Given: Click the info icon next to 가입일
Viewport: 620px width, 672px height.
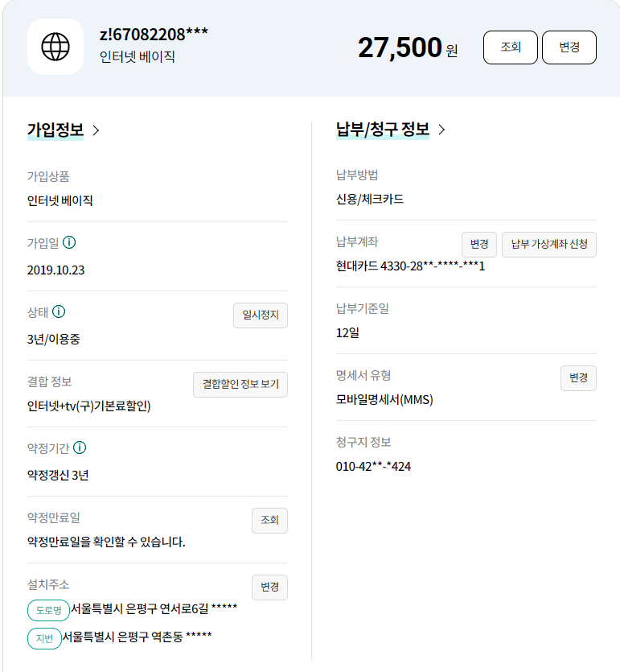Looking at the screenshot, I should point(69,242).
